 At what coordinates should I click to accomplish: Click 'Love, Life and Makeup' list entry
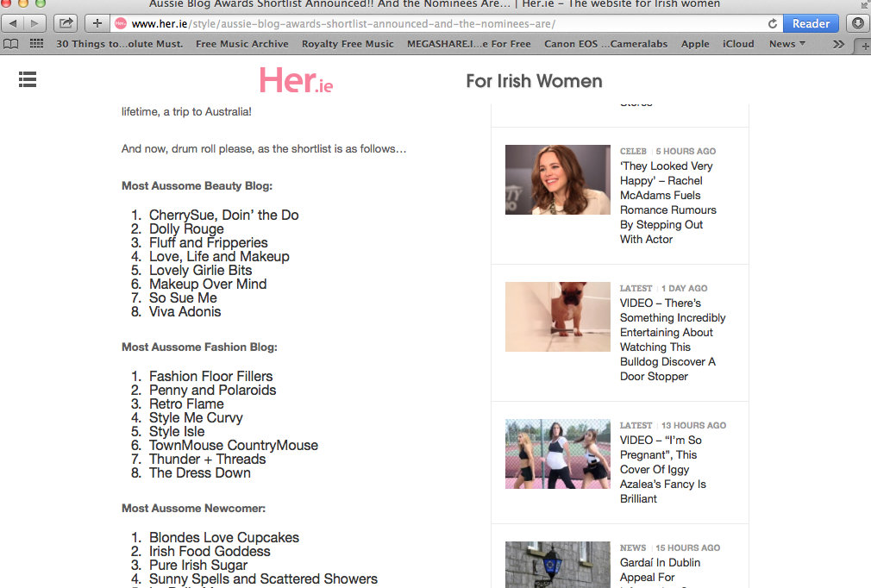point(219,257)
